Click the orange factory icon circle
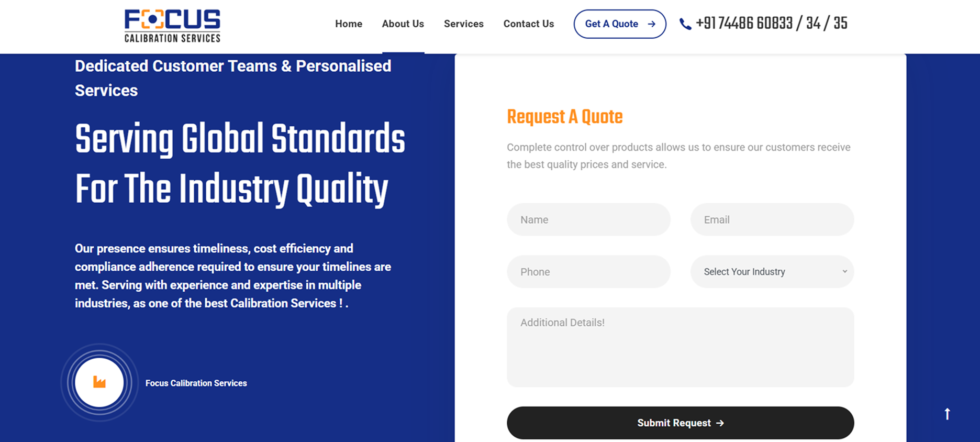980x442 pixels. pos(99,382)
